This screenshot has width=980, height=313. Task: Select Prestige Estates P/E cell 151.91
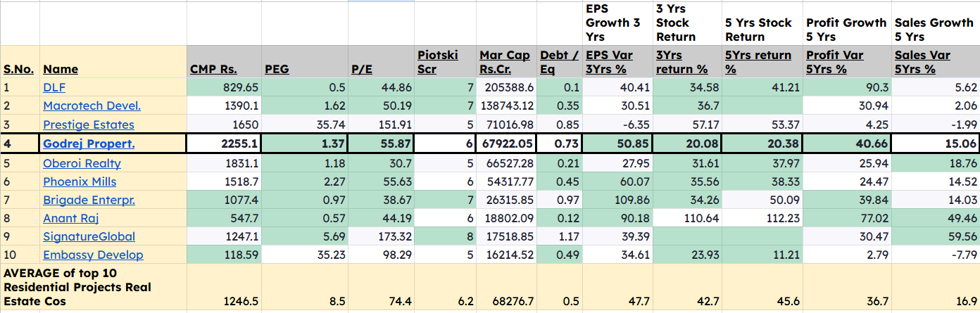381,124
